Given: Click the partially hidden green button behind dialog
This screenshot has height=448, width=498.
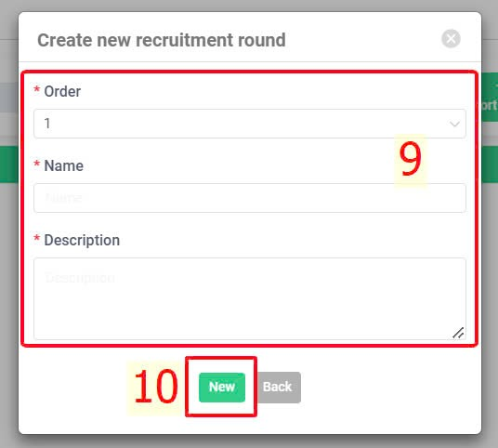Looking at the screenshot, I should [490, 97].
